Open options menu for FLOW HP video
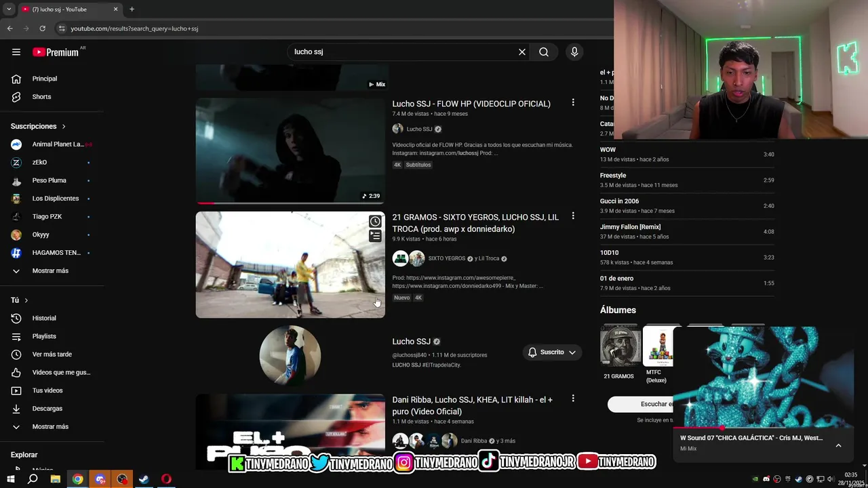The height and width of the screenshot is (488, 868). tap(573, 102)
